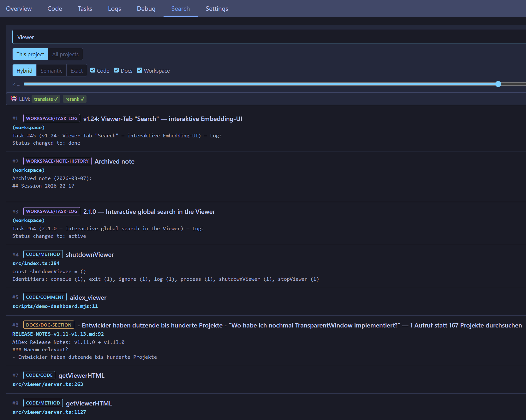The width and height of the screenshot is (526, 420).
Task: Click CODE/METHOD tag on result #8
Action: tap(43, 403)
